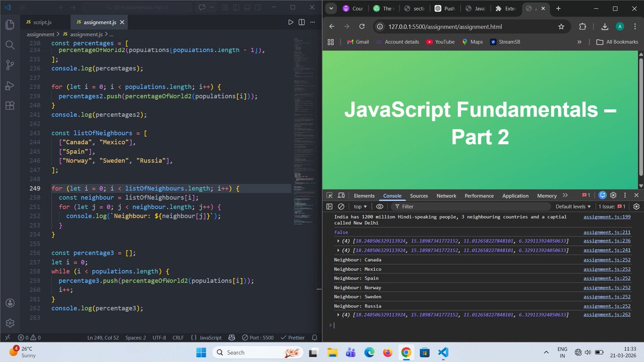
Task: Switch to the 'Exte' Extensions browser tab
Action: pyautogui.click(x=506, y=9)
